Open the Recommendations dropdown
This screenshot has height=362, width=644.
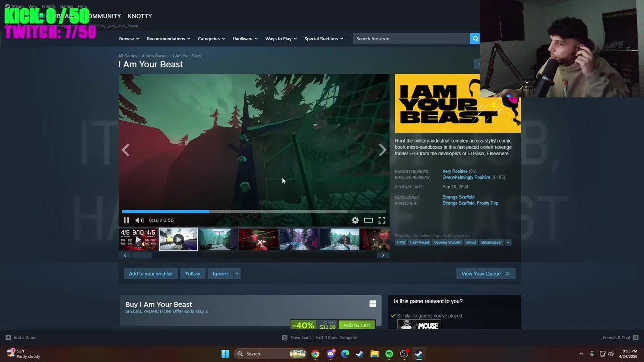169,39
